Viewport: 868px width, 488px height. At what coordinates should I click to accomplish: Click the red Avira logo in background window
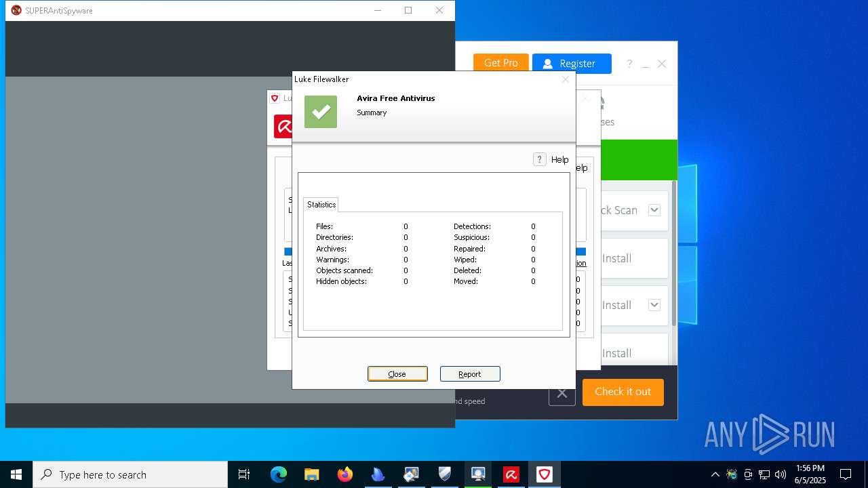283,127
